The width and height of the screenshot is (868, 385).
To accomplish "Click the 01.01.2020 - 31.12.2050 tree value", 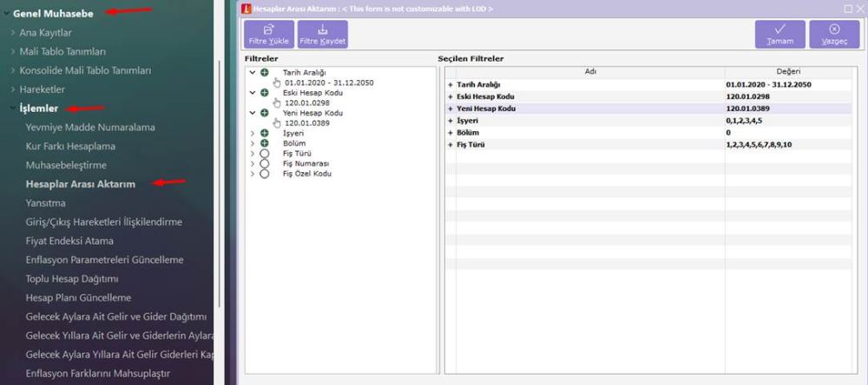I will 329,83.
